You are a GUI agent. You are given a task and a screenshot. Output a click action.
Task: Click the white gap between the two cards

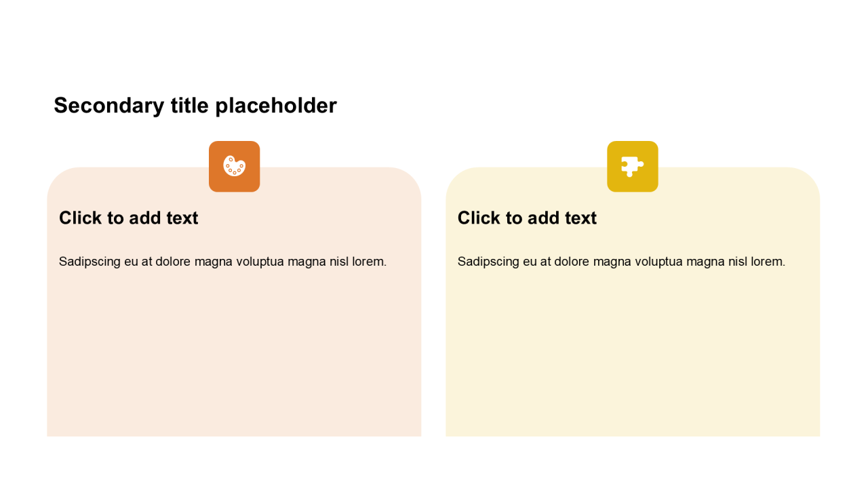433,305
